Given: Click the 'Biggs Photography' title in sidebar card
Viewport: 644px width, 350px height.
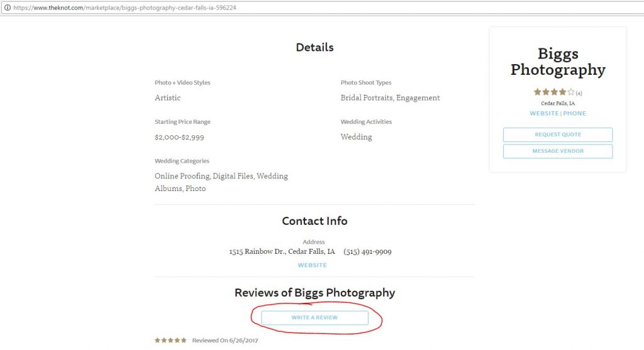Looking at the screenshot, I should pyautogui.click(x=558, y=62).
